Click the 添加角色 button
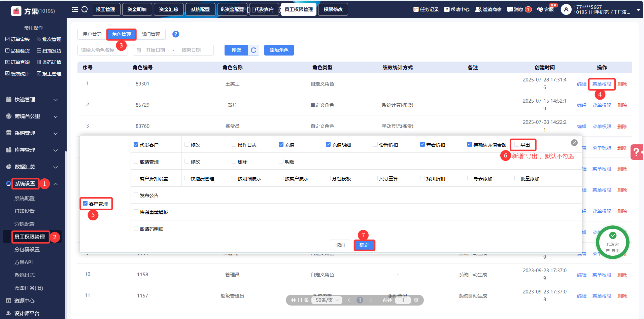This screenshot has width=644, height=319. [x=279, y=50]
